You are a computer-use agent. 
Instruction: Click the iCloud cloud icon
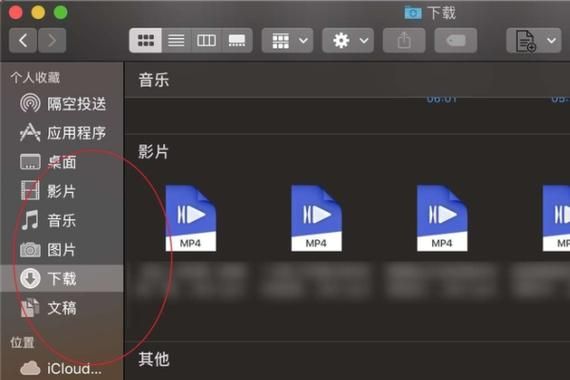[x=30, y=368]
